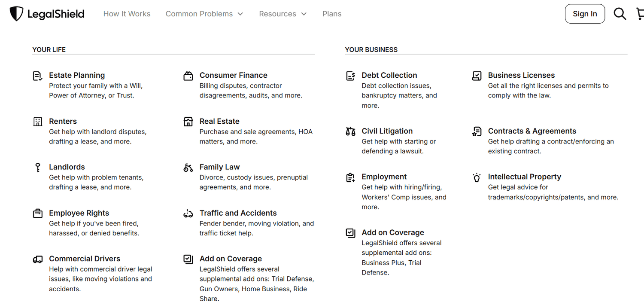The image size is (644, 302).
Task: Click the Landlords key icon
Action: [x=38, y=168]
